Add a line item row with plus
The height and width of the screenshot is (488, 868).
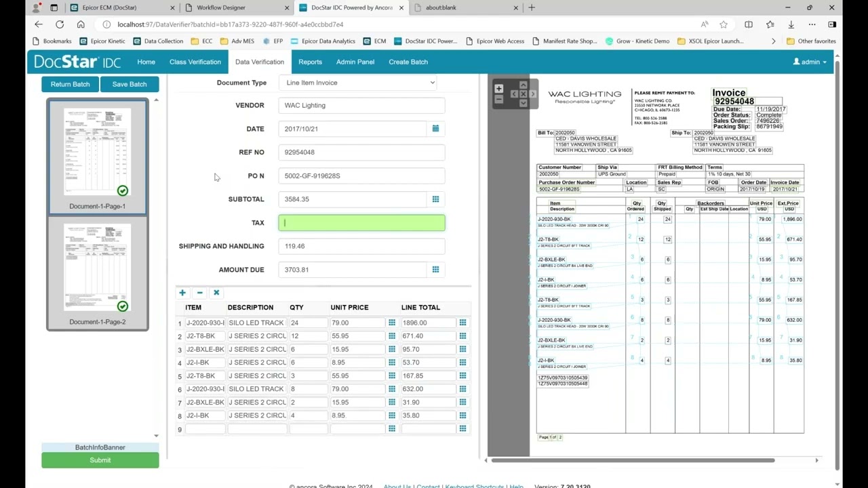tap(182, 293)
